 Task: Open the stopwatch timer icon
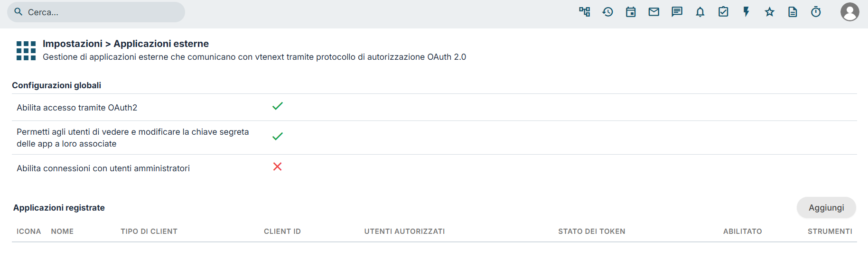pos(816,12)
